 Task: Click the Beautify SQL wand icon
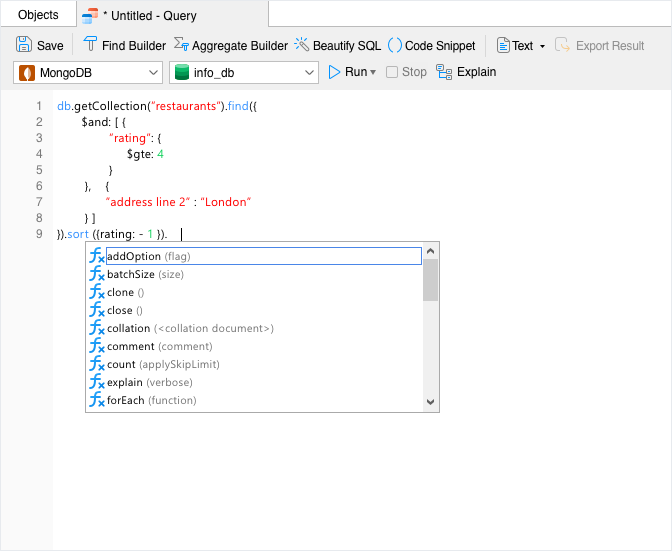[x=302, y=45]
